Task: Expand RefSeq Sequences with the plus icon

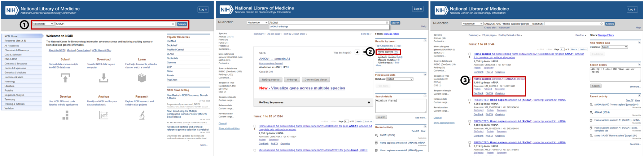Action: pyautogui.click(x=369, y=103)
